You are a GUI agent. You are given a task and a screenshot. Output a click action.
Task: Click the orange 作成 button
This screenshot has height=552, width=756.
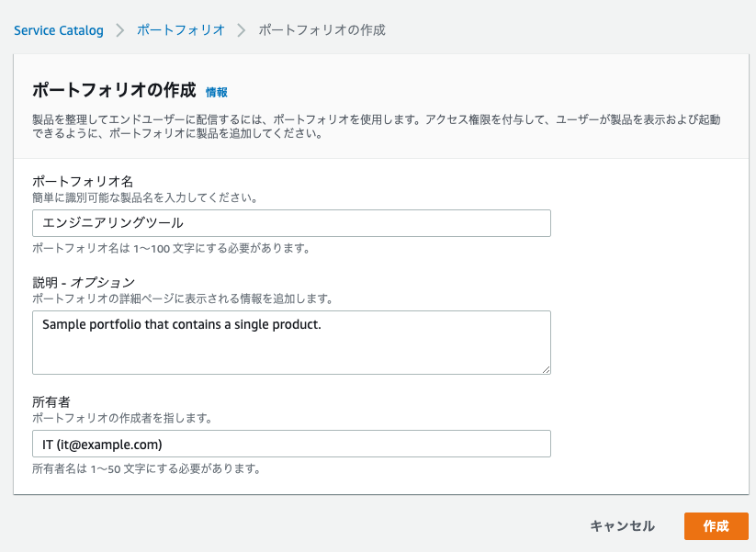(x=716, y=526)
